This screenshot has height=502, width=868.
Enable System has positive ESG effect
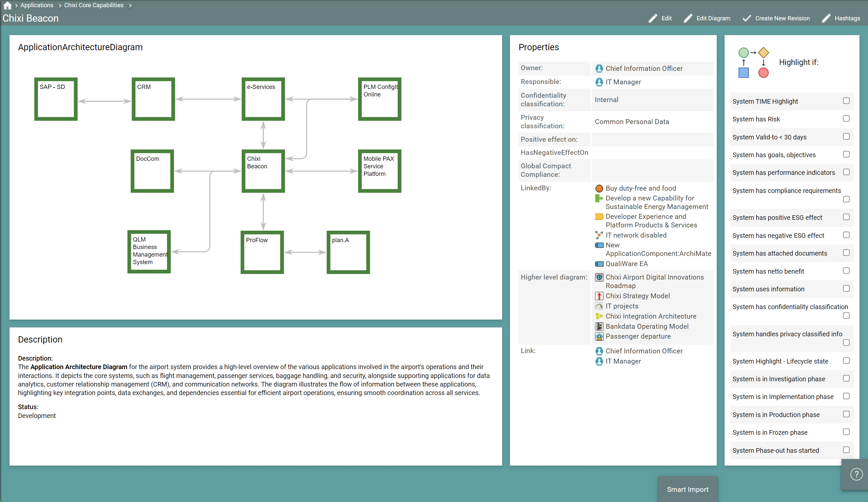click(x=846, y=217)
